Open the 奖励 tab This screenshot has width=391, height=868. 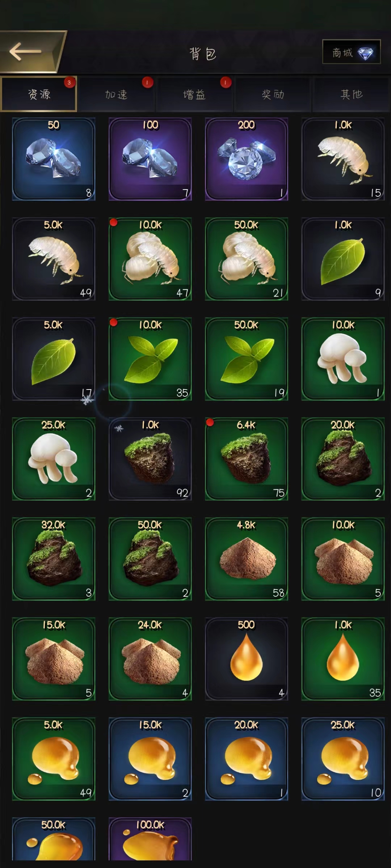(x=273, y=94)
